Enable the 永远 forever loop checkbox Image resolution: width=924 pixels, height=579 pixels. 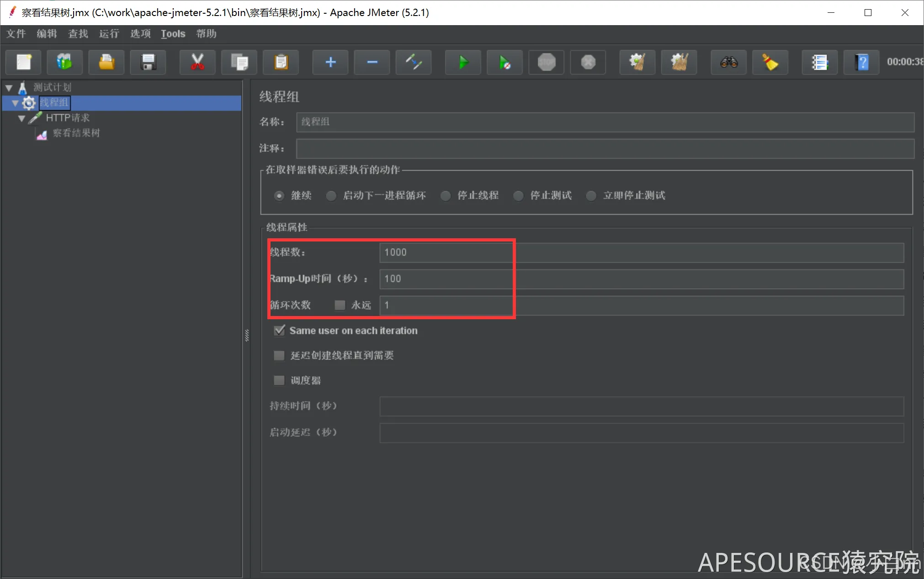[x=340, y=305]
